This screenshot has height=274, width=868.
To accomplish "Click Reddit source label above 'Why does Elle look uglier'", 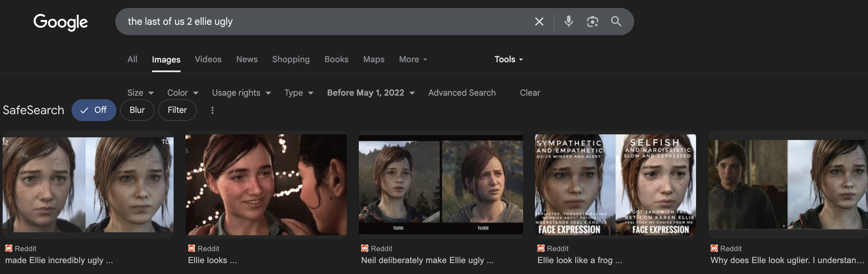I will click(x=731, y=249).
